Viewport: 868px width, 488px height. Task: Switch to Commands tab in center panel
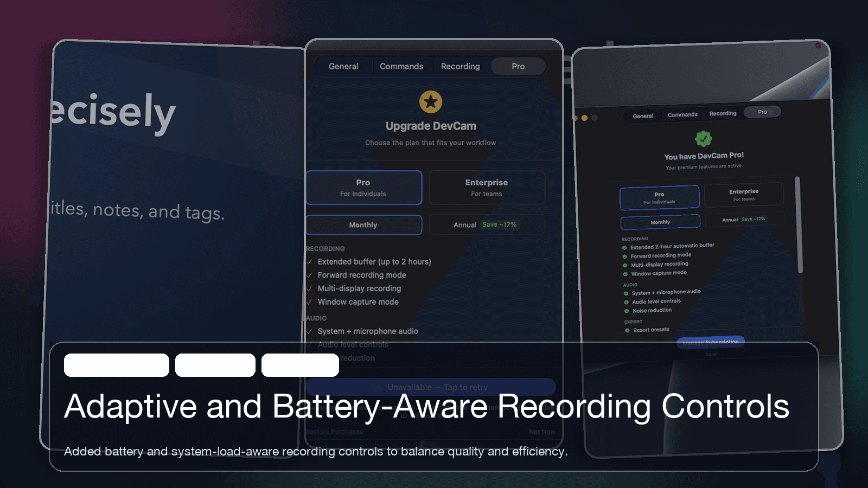(401, 66)
